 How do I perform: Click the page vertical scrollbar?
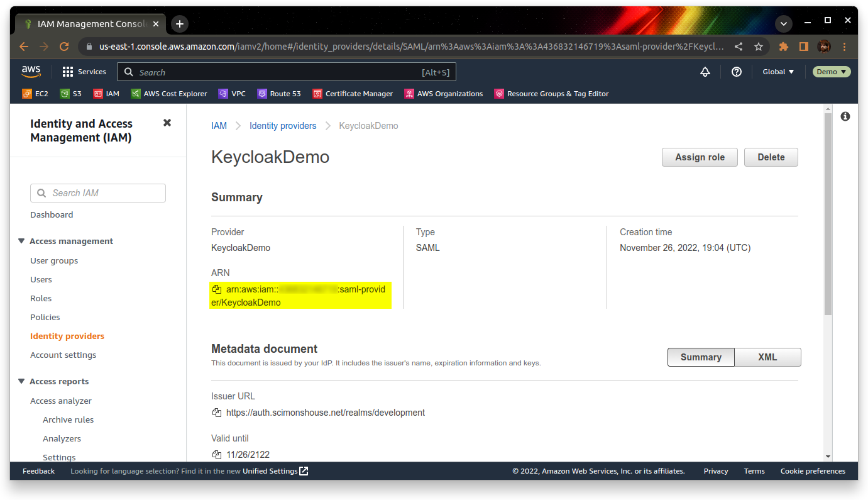828,214
